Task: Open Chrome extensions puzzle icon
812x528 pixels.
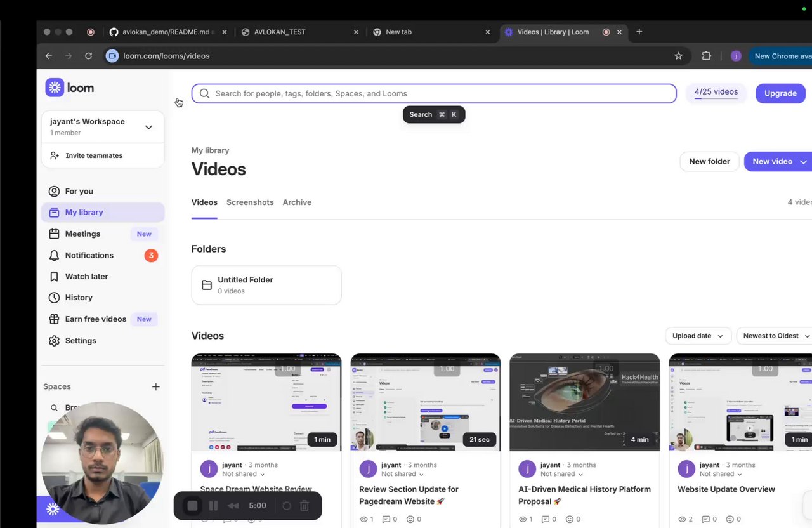Action: pyautogui.click(x=706, y=56)
